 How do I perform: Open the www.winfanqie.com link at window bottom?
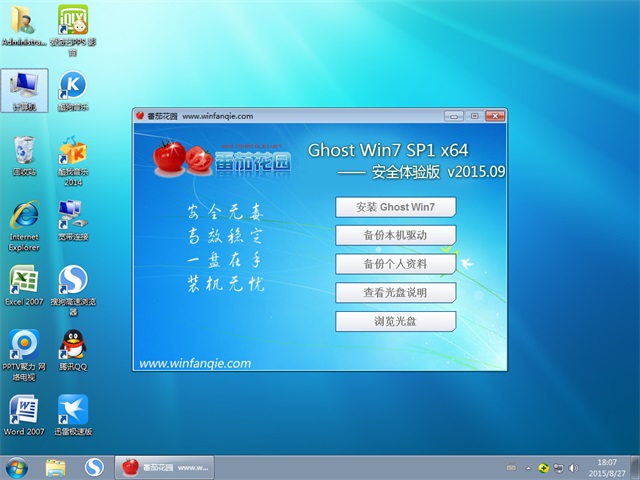point(195,364)
